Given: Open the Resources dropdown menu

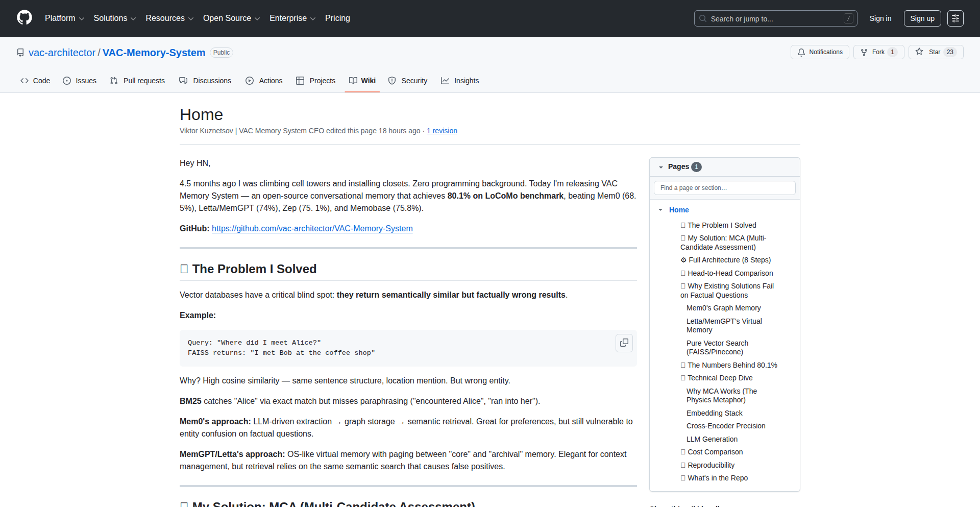Looking at the screenshot, I should (x=169, y=18).
